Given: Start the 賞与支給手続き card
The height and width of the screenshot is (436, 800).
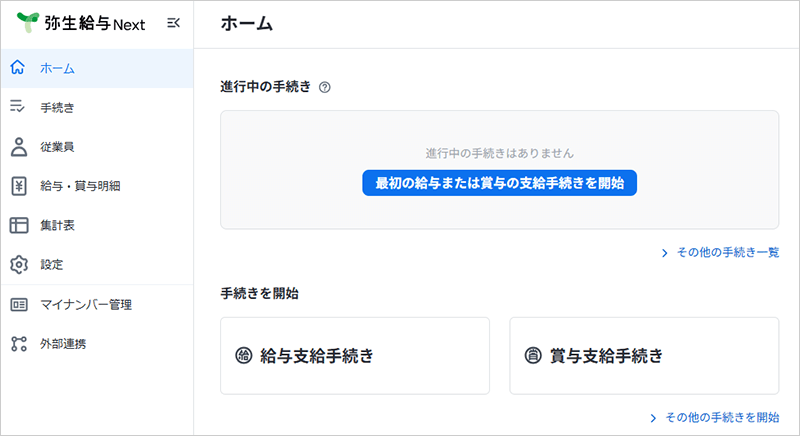Looking at the screenshot, I should pyautogui.click(x=644, y=356).
